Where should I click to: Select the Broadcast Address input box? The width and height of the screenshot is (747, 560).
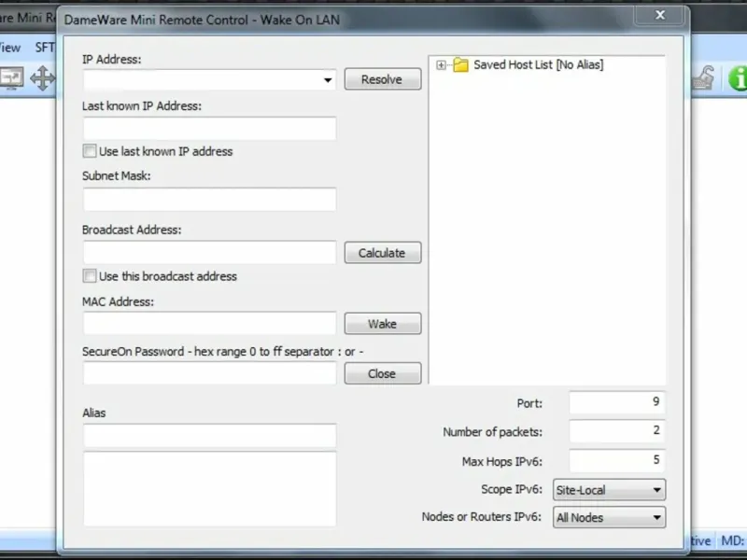pos(209,252)
